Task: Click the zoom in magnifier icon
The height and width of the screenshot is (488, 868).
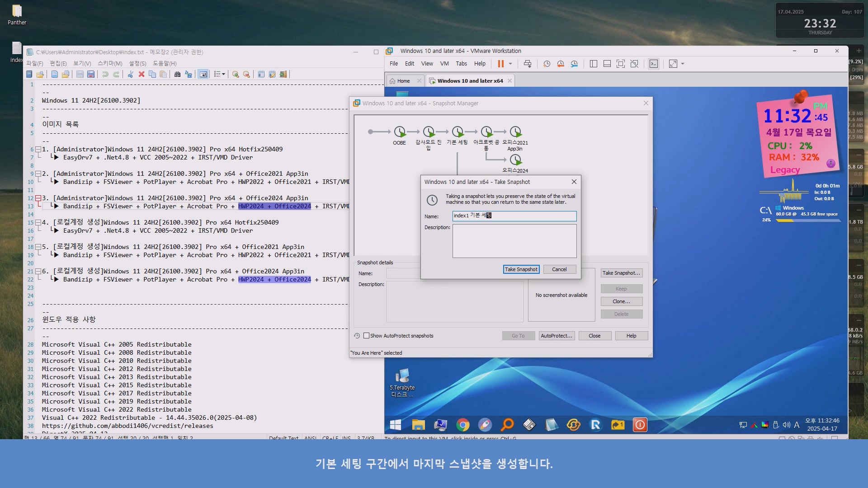Action: point(236,74)
